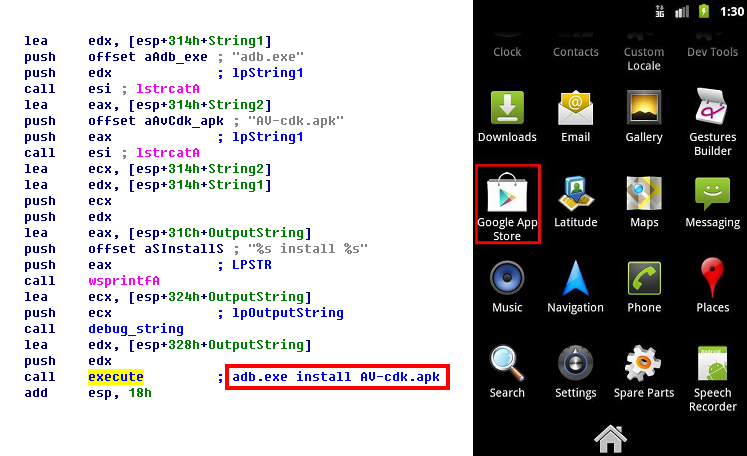Viewport: 747px width, 456px height.
Task: Open the Phone dialer app
Action: tap(644, 287)
